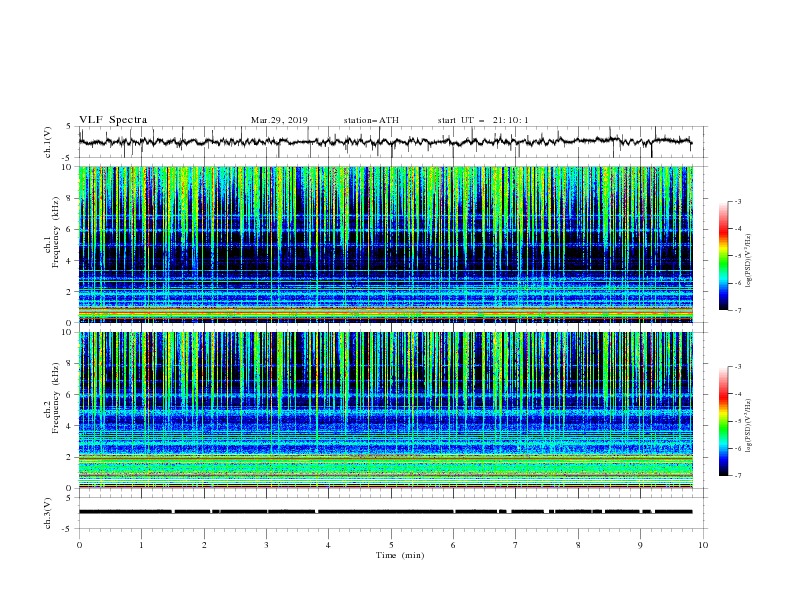Click the "VLF Spectra" title text

pyautogui.click(x=113, y=120)
